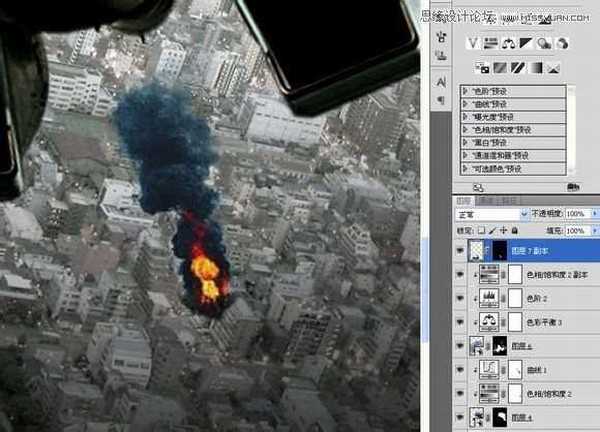
Task: Expand the 曲线 presets group
Action: 466,104
